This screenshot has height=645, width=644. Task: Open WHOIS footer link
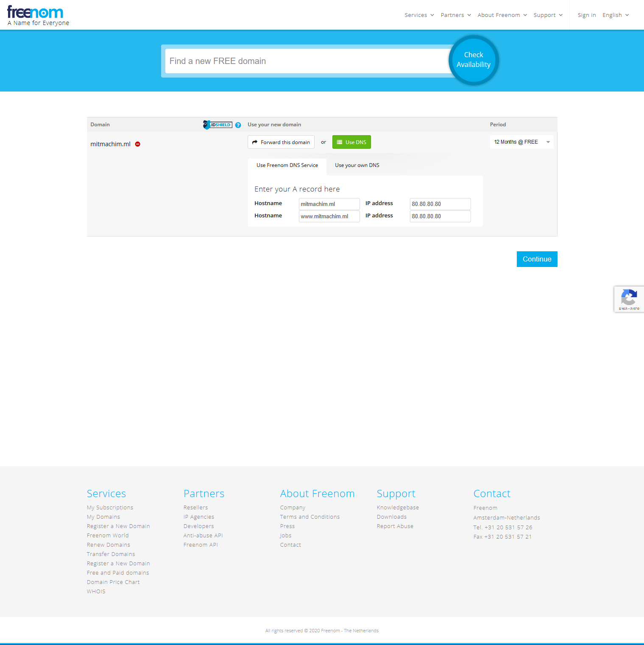(96, 591)
